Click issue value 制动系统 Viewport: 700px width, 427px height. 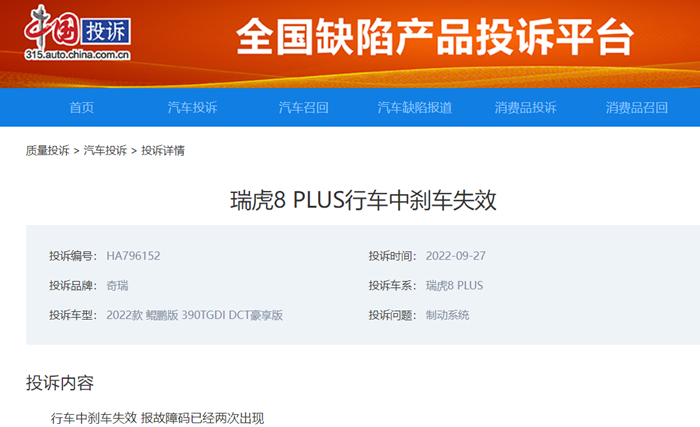(447, 315)
